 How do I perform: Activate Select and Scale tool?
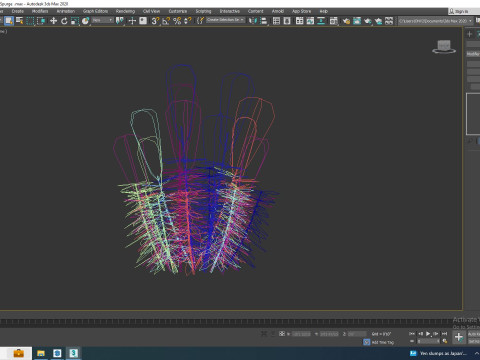pos(75,21)
